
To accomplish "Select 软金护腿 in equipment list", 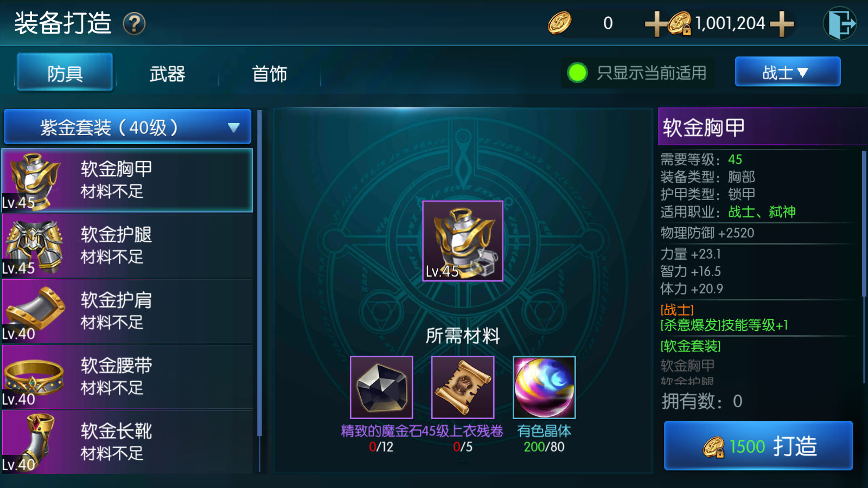I will (127, 246).
